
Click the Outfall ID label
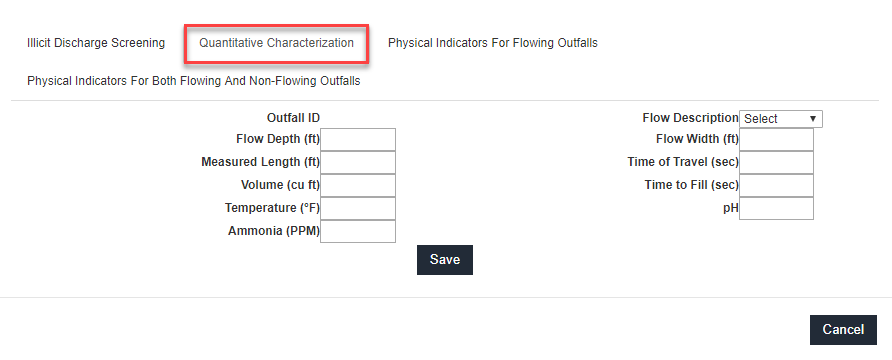pos(294,118)
